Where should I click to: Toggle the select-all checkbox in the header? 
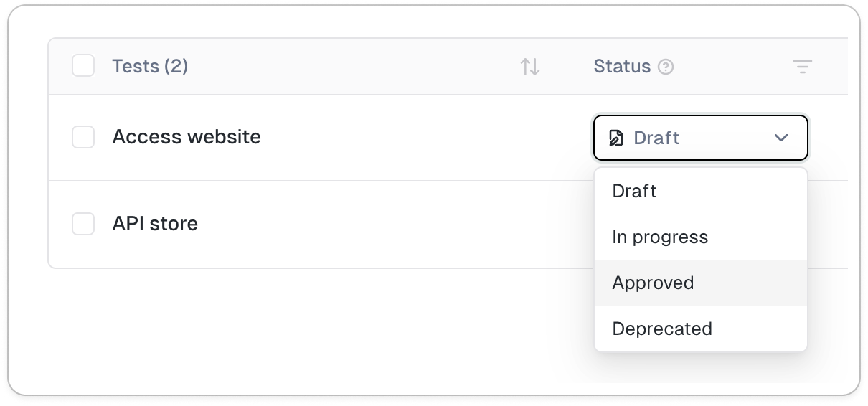[x=83, y=66]
